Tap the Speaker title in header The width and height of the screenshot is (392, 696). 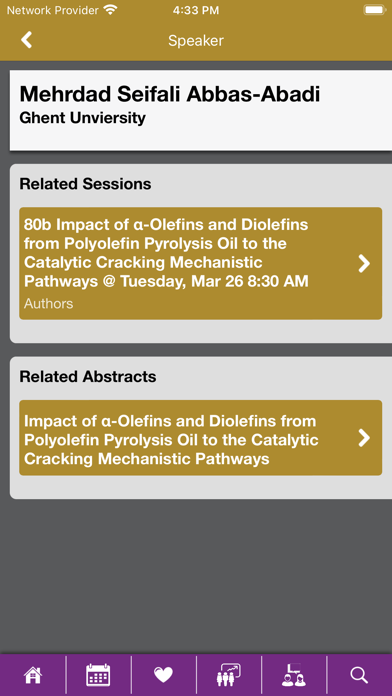click(196, 41)
